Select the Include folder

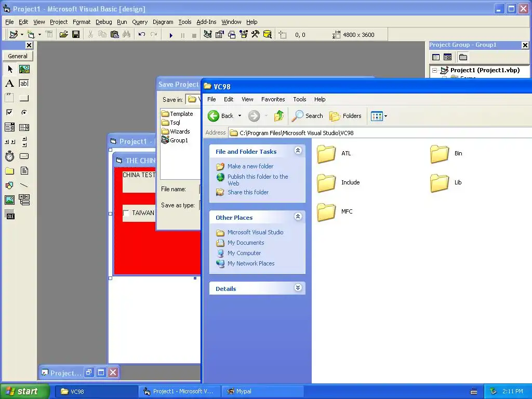339,182
